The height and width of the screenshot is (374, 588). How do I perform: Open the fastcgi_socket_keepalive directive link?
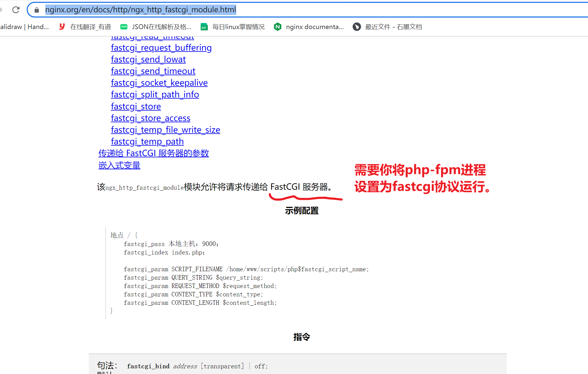pos(159,83)
